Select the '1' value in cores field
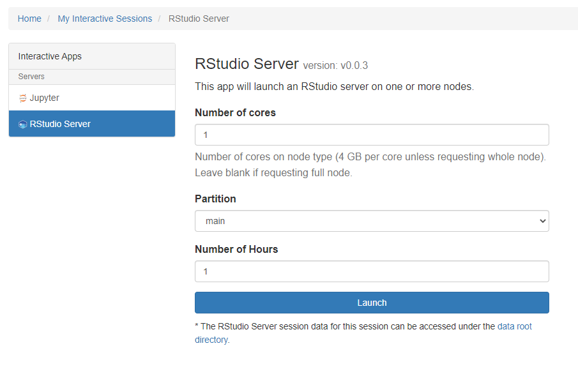Image resolution: width=578 pixels, height=392 pixels. (205, 134)
